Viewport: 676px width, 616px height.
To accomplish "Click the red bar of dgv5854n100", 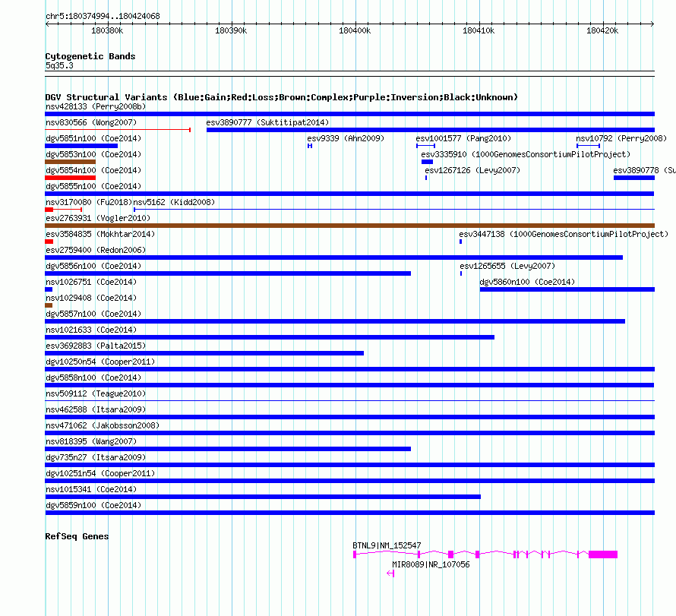I will tap(71, 178).
